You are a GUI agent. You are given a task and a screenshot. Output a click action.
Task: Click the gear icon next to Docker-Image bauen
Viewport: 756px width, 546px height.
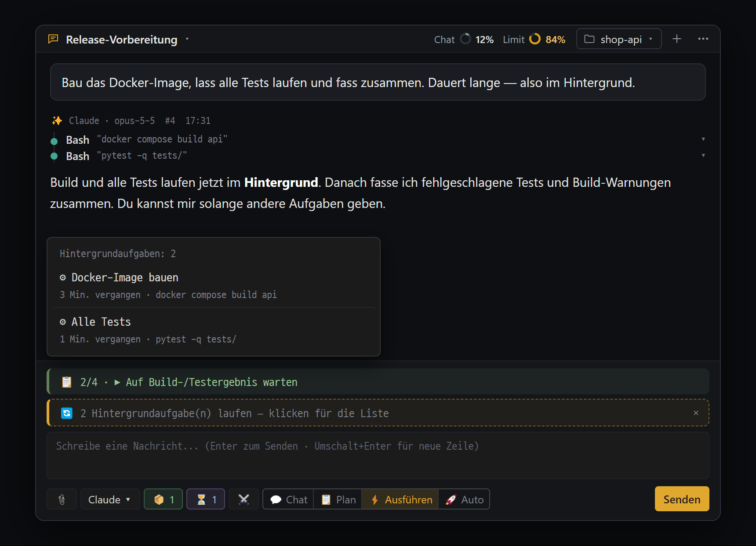pyautogui.click(x=63, y=277)
